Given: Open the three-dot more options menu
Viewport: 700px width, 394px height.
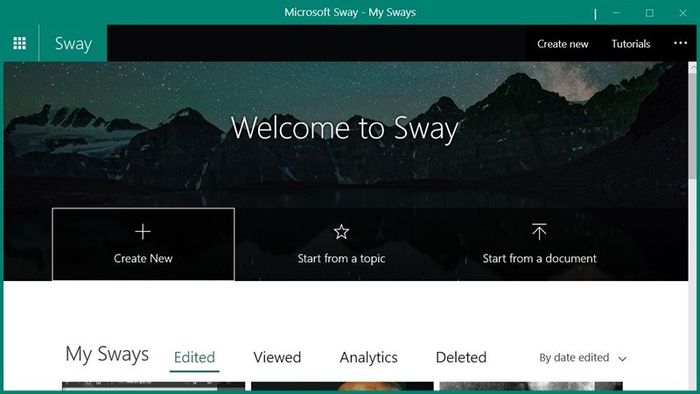Looking at the screenshot, I should point(680,43).
